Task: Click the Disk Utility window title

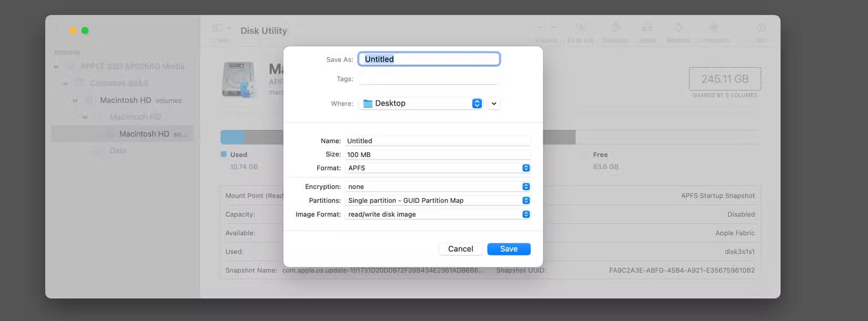Action: (264, 30)
